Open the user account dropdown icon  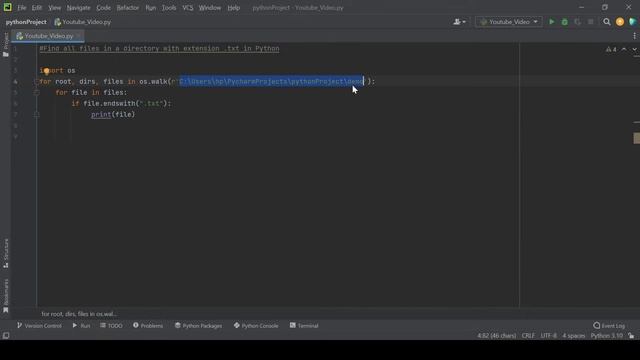[x=459, y=22]
